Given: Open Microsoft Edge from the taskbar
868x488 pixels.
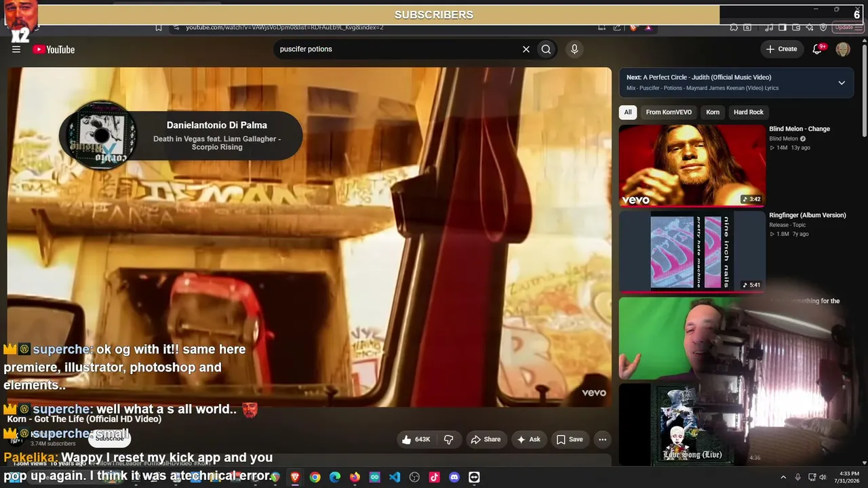Looking at the screenshot, I should click(335, 477).
